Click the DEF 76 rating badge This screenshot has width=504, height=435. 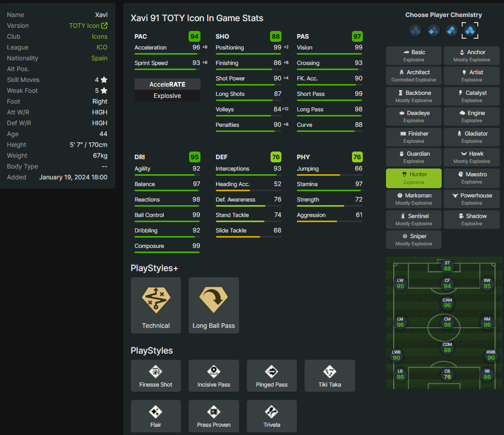coord(276,157)
